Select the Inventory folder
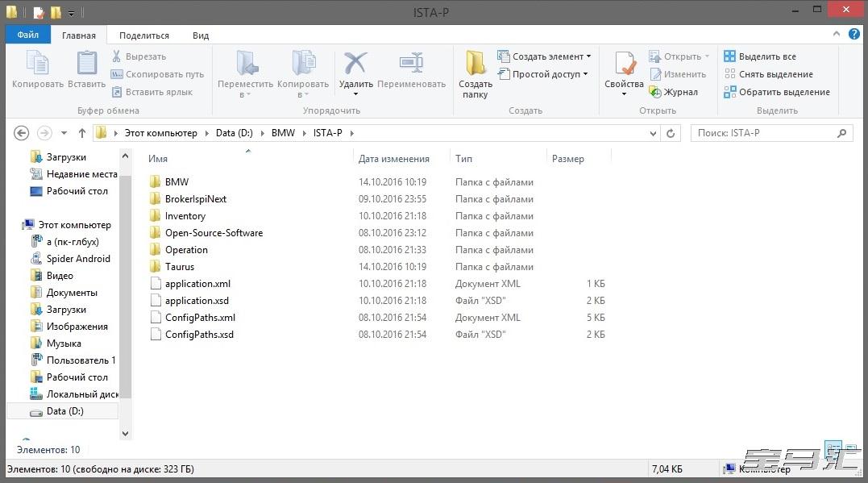The height and width of the screenshot is (483, 868). [185, 216]
